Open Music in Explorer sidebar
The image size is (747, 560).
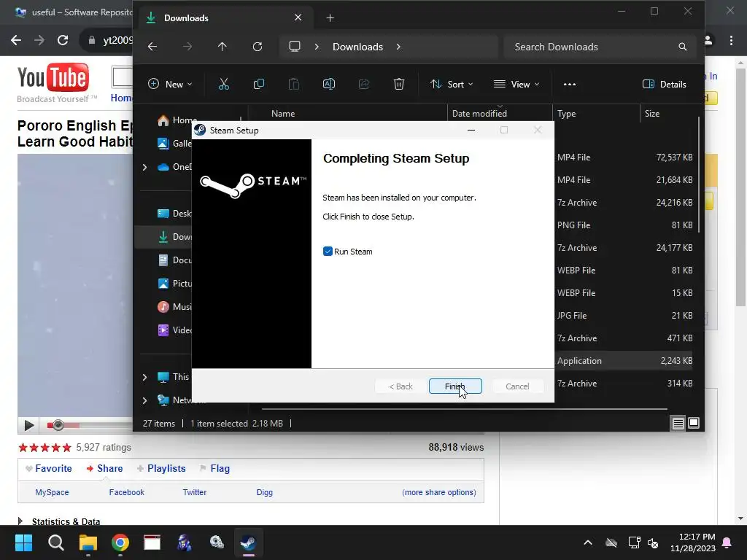(174, 307)
